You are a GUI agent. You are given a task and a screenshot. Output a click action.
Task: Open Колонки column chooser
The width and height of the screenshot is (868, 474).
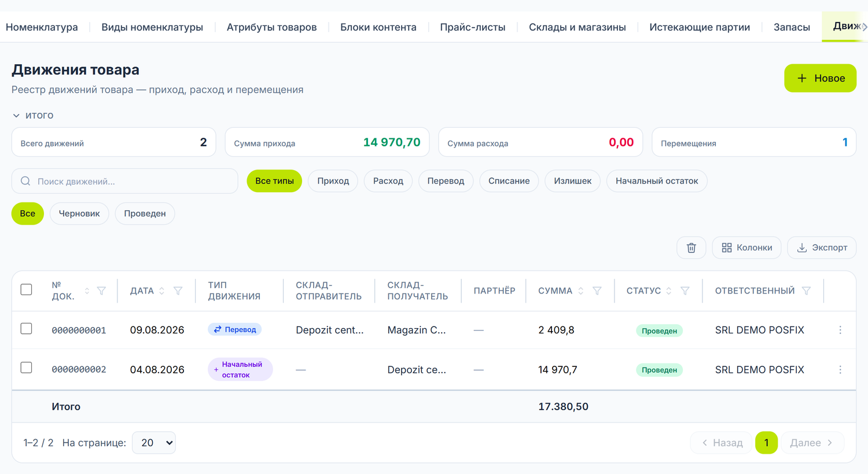click(746, 248)
